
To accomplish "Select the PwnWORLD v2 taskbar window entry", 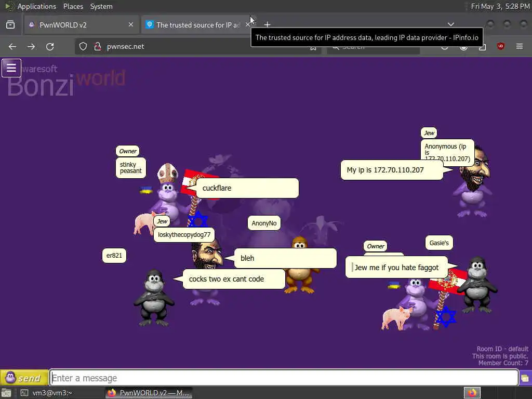I will (149, 393).
